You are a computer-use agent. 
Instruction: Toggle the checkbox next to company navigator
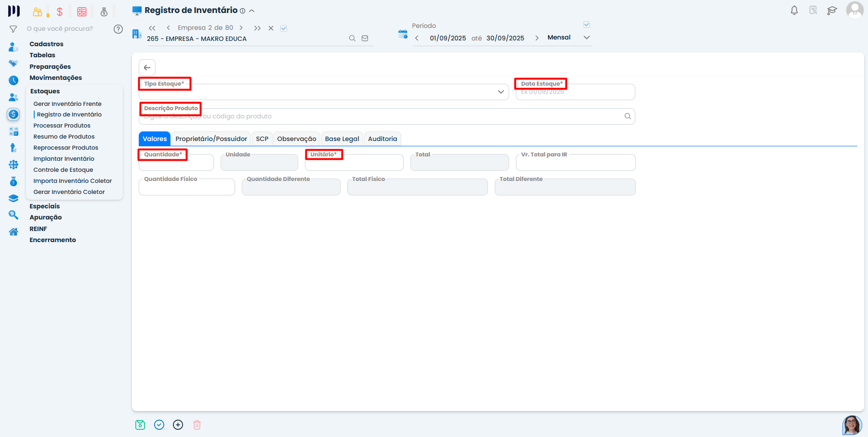click(284, 28)
